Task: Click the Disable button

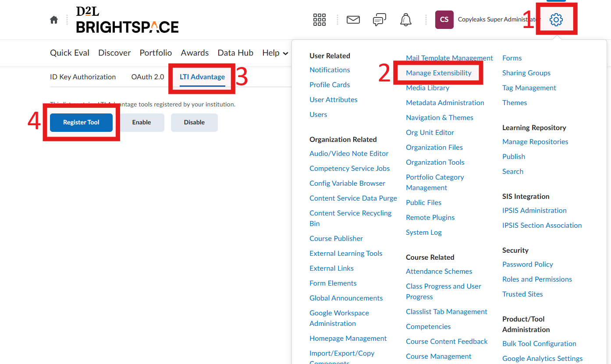Action: click(x=194, y=123)
